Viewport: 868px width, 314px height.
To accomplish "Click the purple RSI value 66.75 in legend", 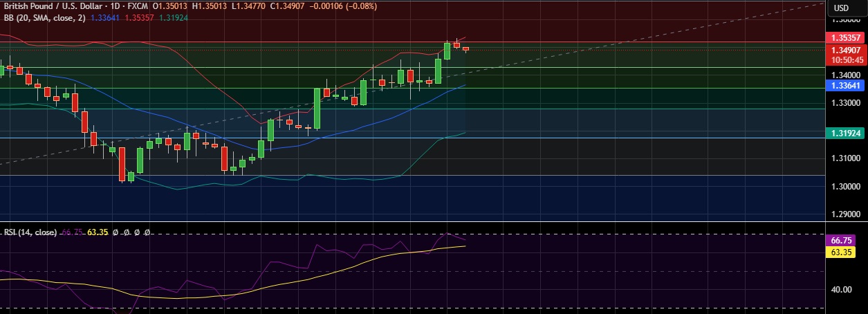I will tap(72, 232).
